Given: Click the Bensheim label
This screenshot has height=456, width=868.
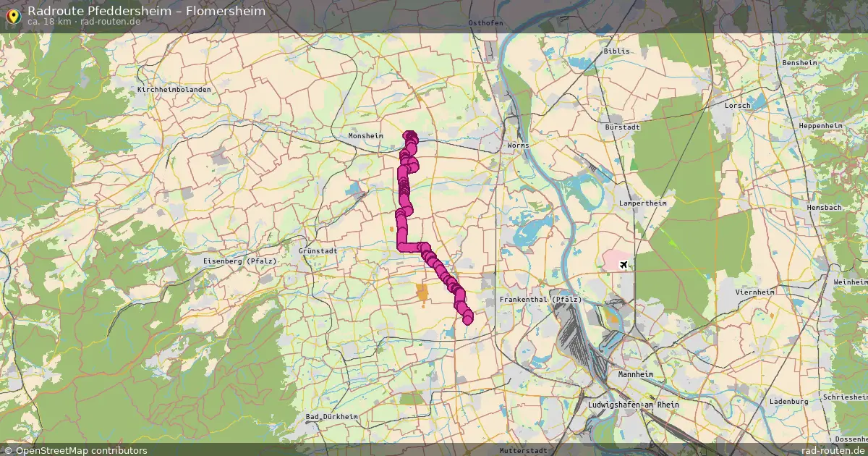Looking at the screenshot, I should tap(799, 63).
